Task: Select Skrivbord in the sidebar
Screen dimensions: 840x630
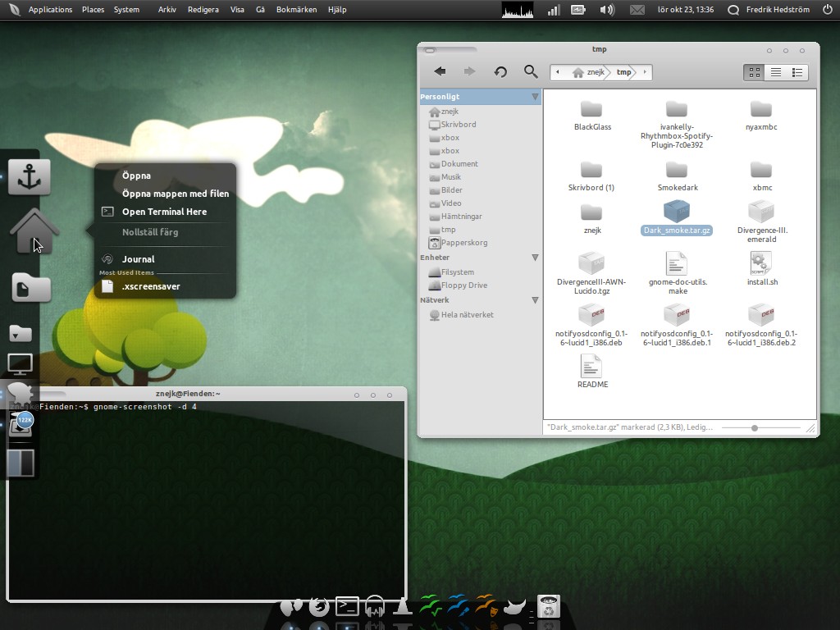Action: point(453,125)
